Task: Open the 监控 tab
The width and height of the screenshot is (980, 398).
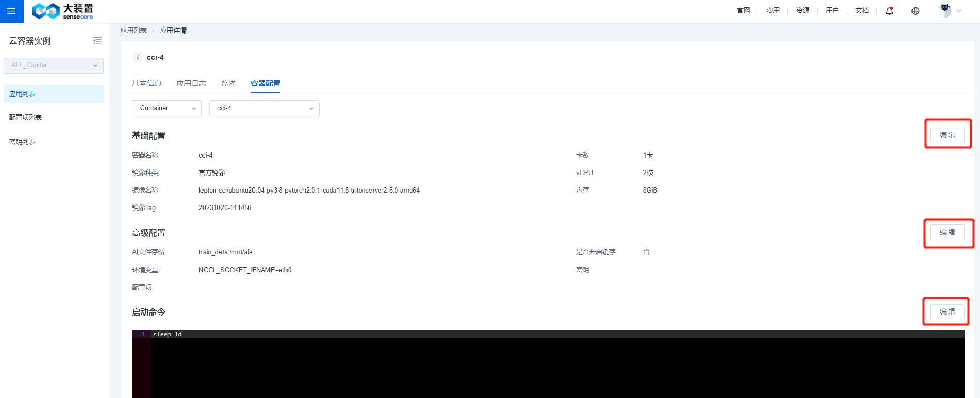Action: [x=228, y=83]
